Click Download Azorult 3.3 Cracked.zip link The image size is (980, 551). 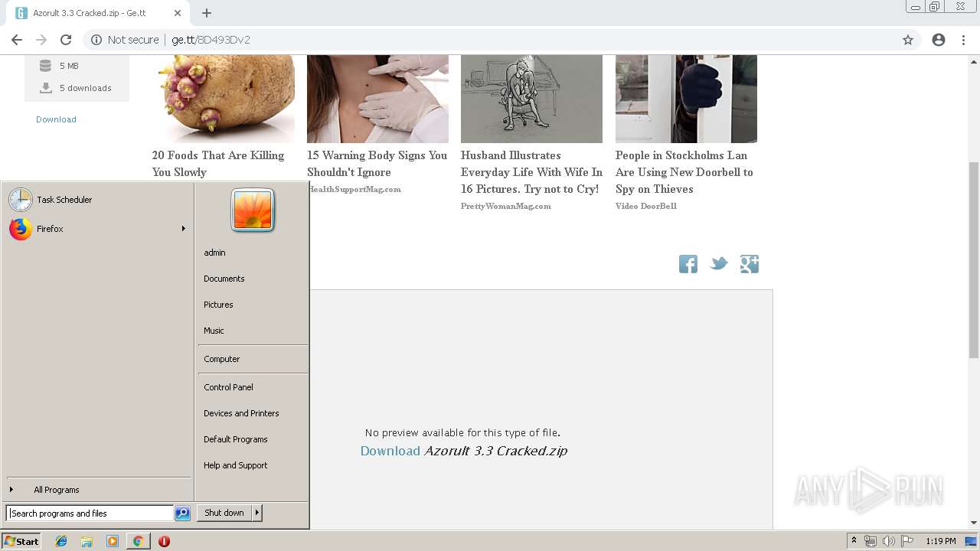[464, 451]
